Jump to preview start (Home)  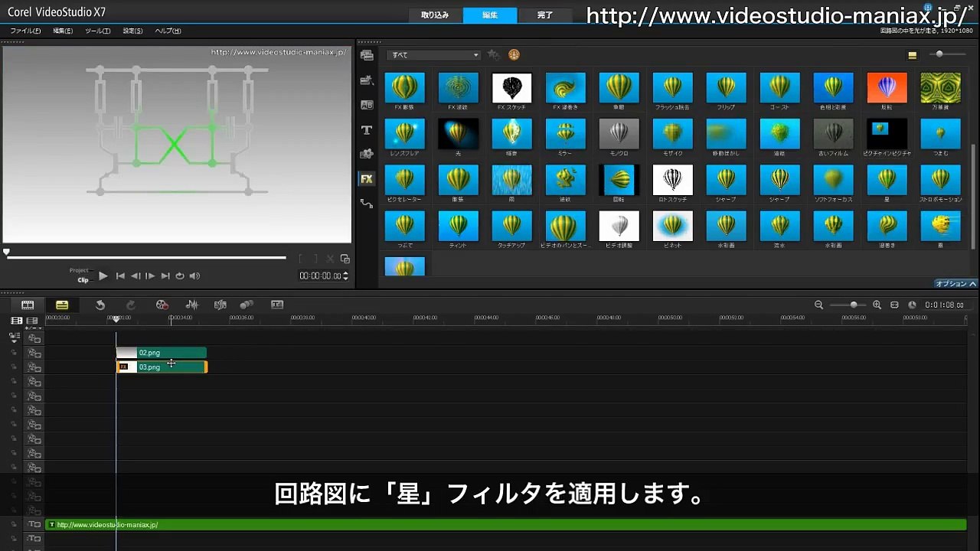pyautogui.click(x=120, y=276)
